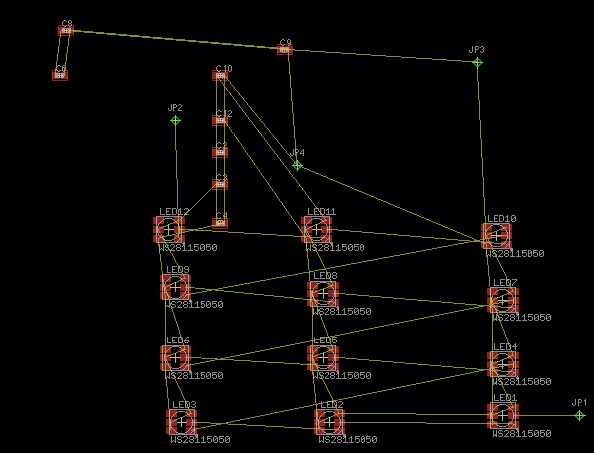Select capacitor C2 footprint
This screenshot has height=453, width=594.
220,153
